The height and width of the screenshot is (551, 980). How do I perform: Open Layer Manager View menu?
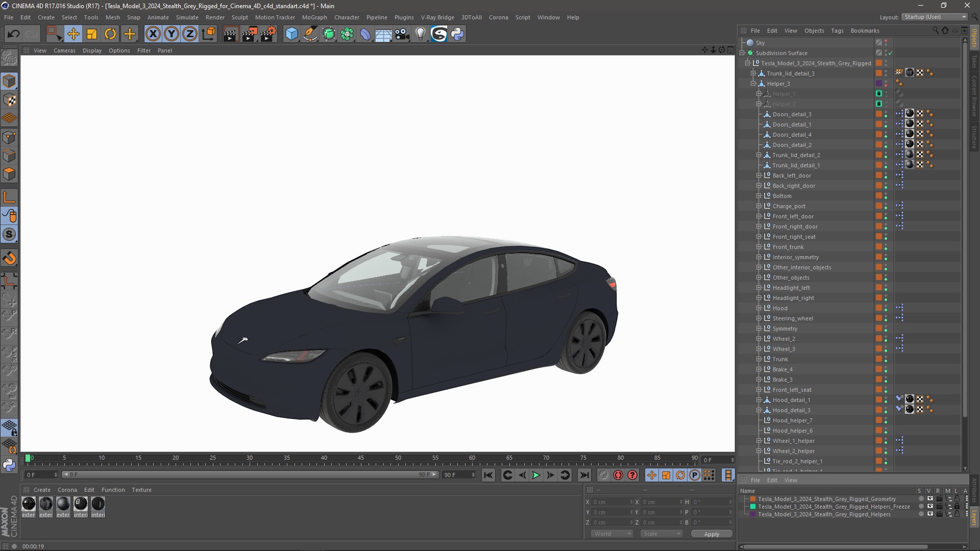[x=791, y=480]
